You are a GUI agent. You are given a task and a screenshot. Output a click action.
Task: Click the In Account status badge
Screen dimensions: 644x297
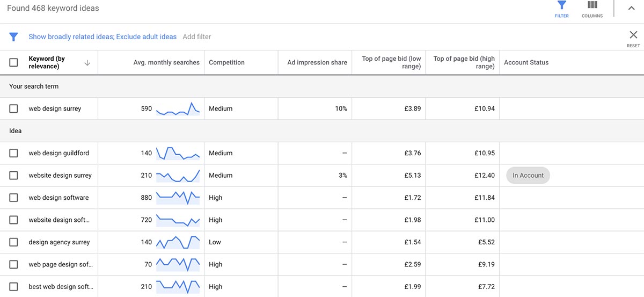[528, 175]
